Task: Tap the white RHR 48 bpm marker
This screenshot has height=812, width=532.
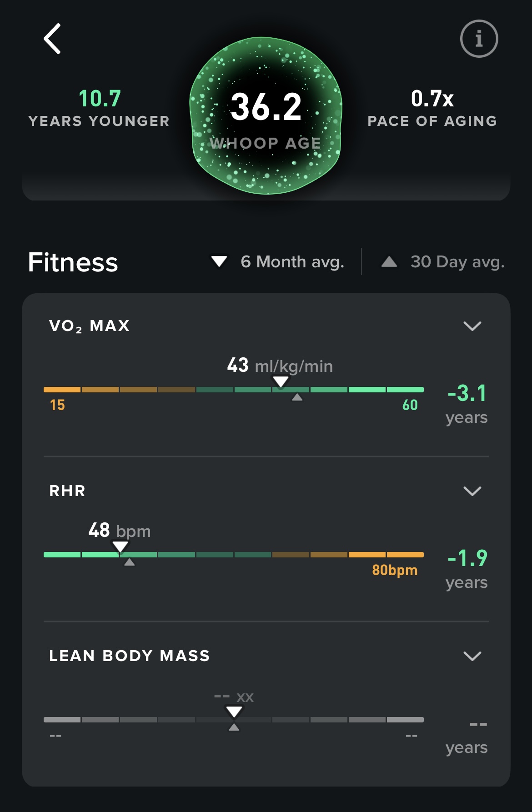Action: point(120,546)
